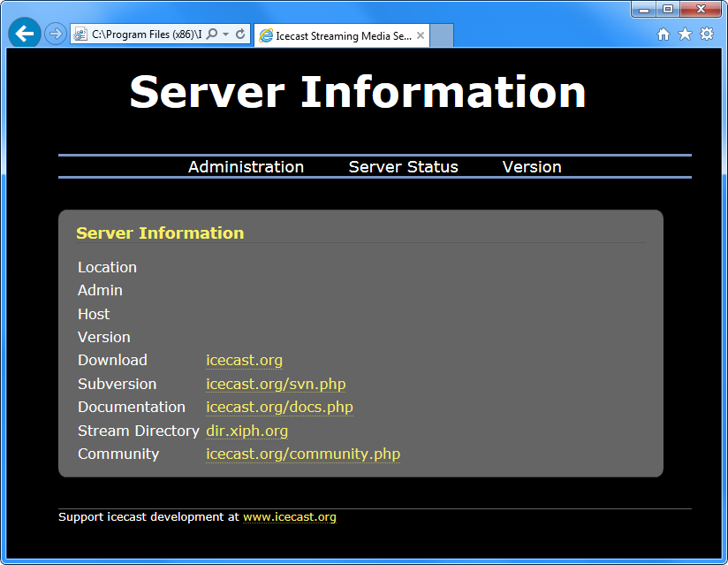Open the icecast.org/community.php link
This screenshot has height=565, width=728.
pos(303,454)
